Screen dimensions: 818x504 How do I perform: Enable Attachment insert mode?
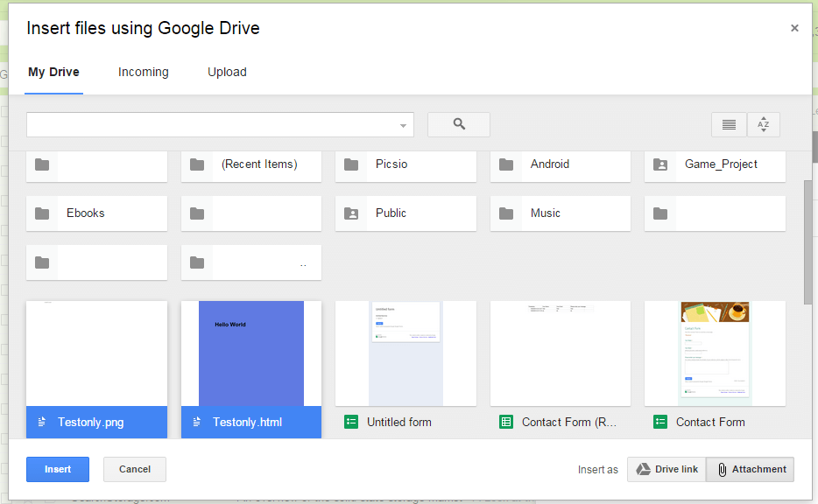750,469
